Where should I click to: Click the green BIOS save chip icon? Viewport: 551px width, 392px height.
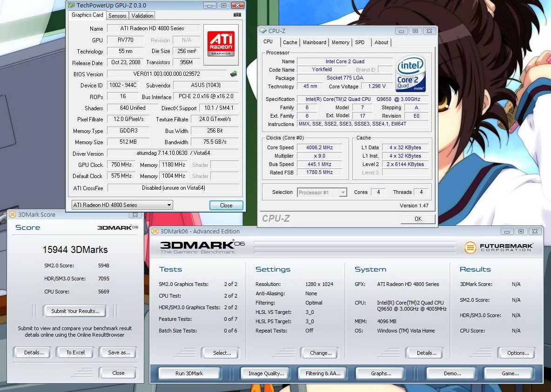[234, 74]
